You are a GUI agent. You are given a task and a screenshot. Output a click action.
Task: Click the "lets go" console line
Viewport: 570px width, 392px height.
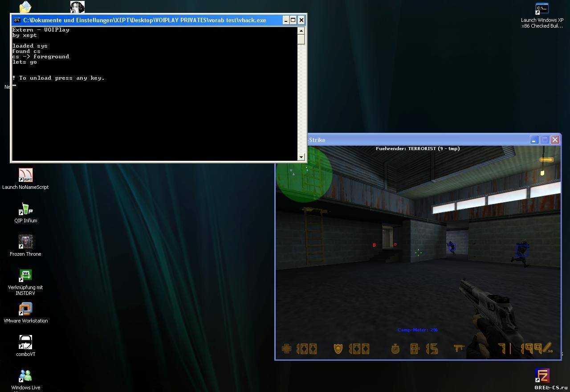pyautogui.click(x=25, y=62)
